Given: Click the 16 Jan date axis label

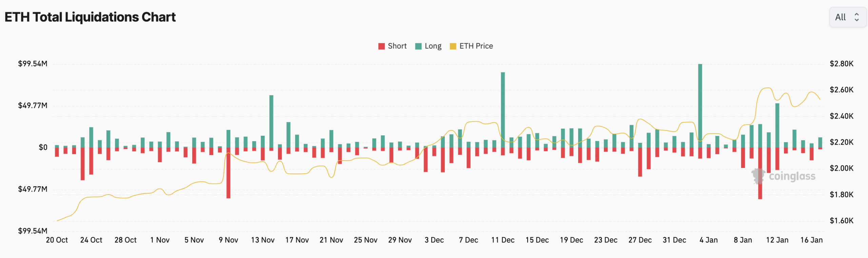Looking at the screenshot, I should point(811,240).
